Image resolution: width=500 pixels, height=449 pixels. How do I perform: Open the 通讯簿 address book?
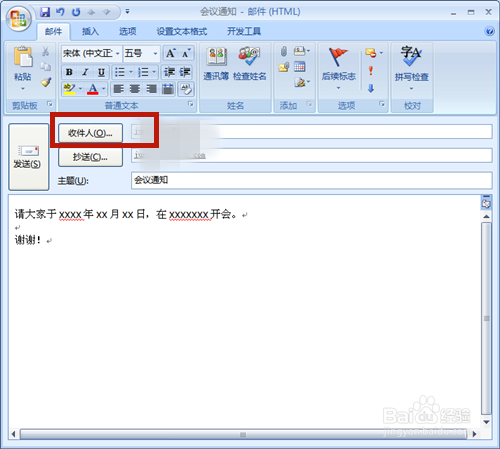[x=216, y=64]
